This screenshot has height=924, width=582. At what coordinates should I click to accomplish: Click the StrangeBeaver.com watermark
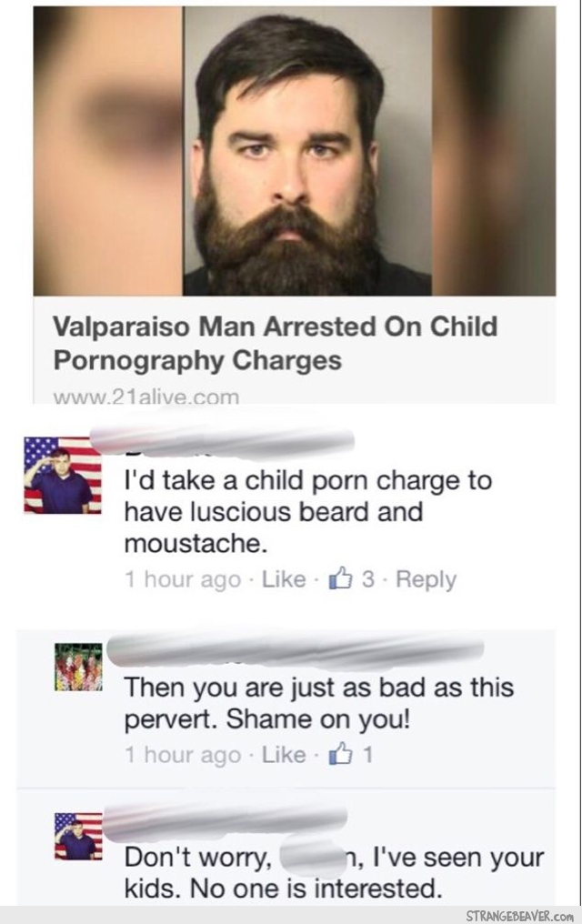tap(519, 916)
